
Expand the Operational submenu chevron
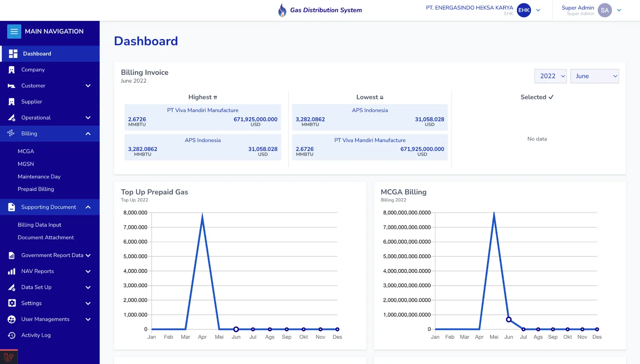(88, 117)
